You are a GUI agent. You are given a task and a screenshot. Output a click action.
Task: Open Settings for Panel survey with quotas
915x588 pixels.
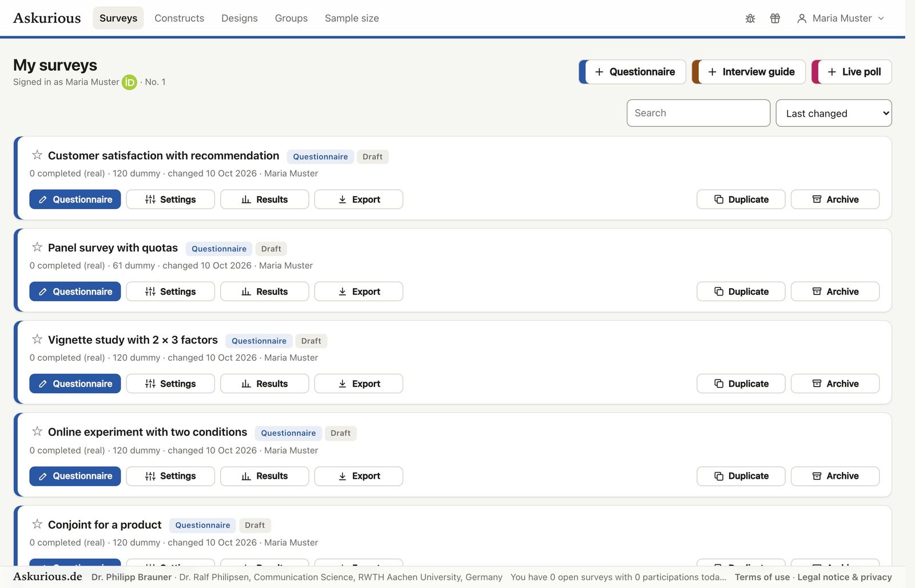(170, 291)
